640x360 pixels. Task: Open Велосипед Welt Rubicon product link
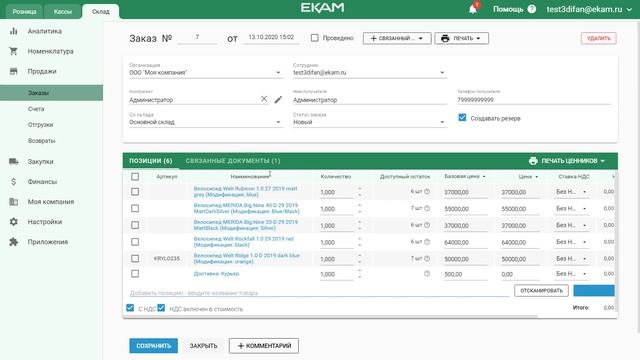[x=246, y=191]
